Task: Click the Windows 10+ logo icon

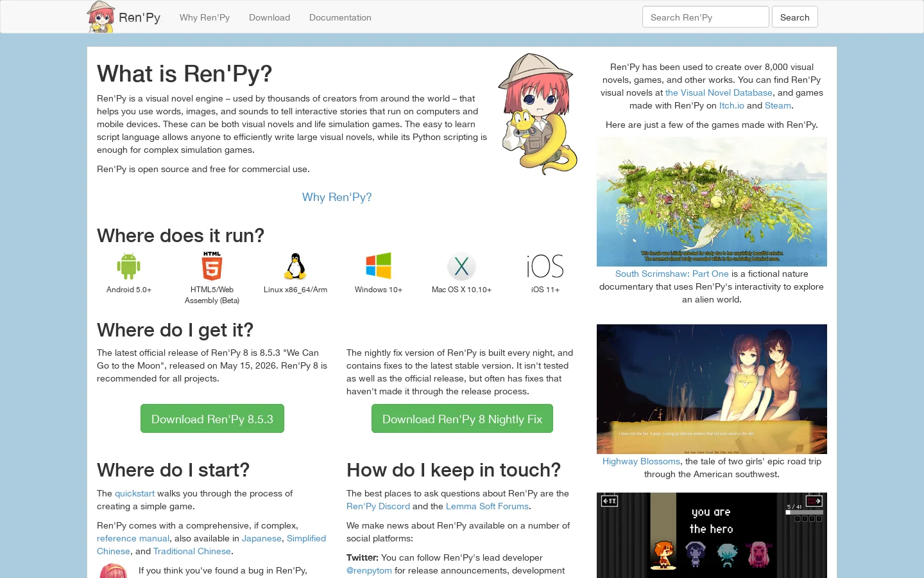Action: click(x=379, y=266)
